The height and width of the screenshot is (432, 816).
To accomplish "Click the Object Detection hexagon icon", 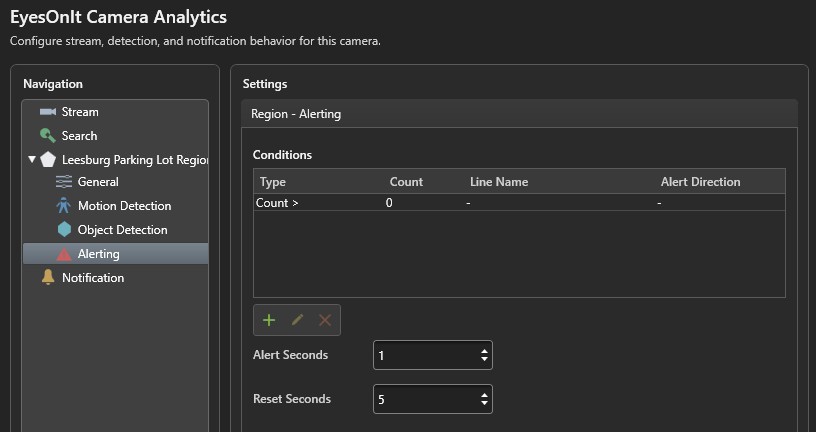I will 64,230.
